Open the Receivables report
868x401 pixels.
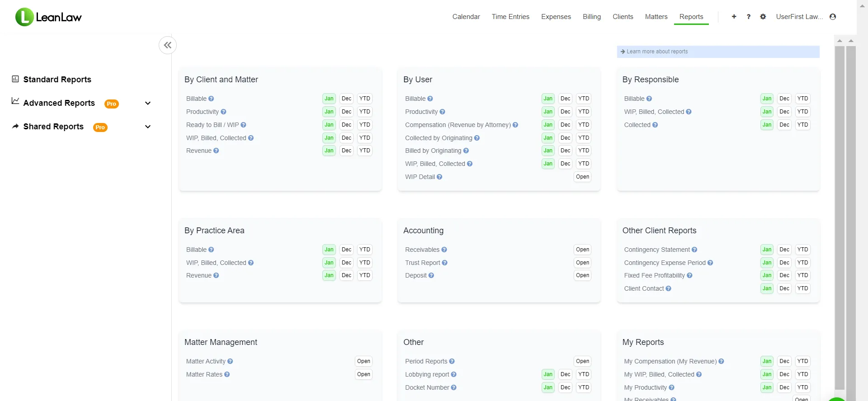583,250
